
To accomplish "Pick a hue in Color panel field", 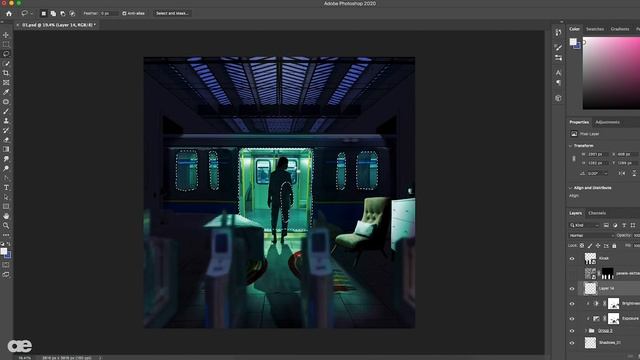I will (611, 73).
